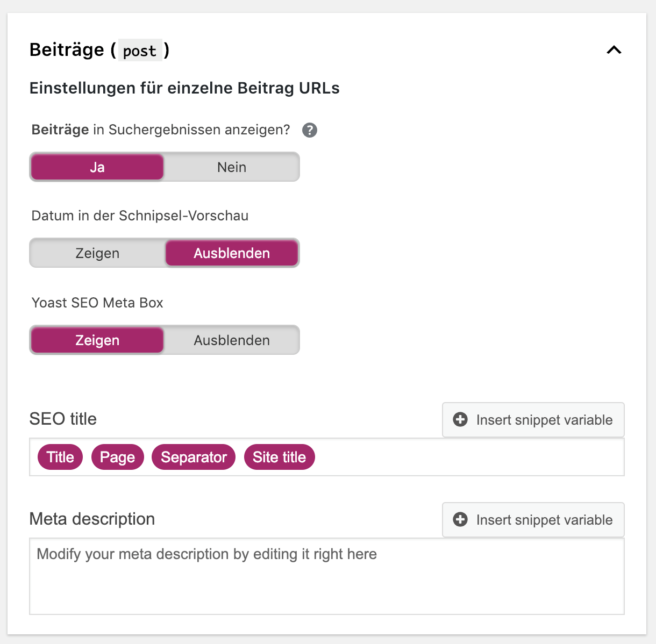
Task: Select the Separator snippet variable tag
Action: tap(194, 457)
